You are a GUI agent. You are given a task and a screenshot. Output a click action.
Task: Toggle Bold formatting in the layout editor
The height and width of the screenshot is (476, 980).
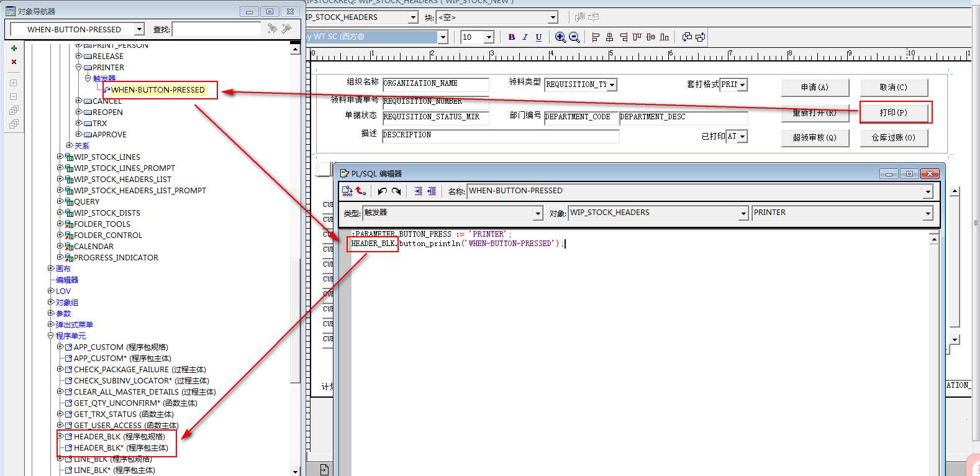(512, 37)
